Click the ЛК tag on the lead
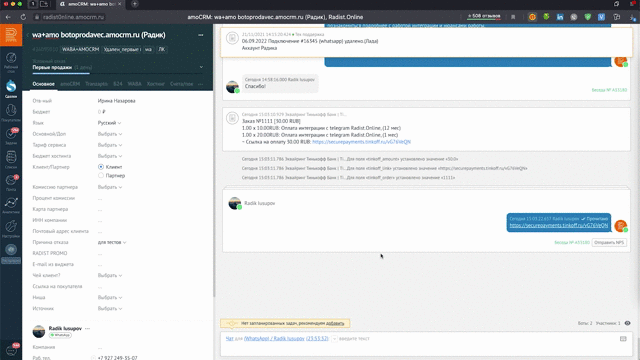640x360 pixels. 162,49
